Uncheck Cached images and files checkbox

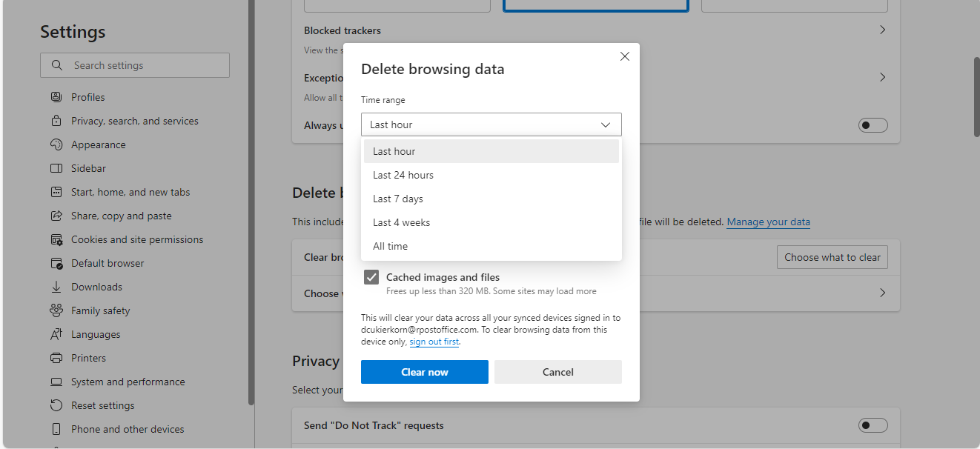click(371, 277)
